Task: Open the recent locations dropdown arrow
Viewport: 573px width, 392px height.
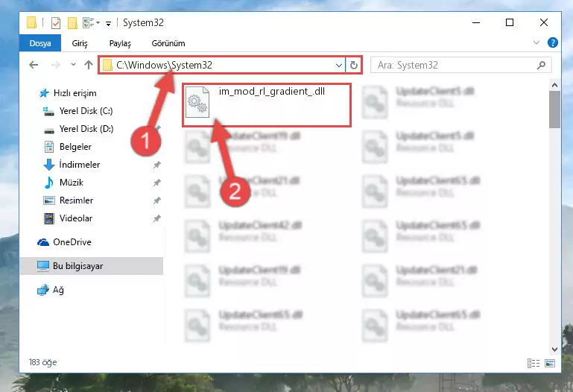Action: click(x=73, y=65)
